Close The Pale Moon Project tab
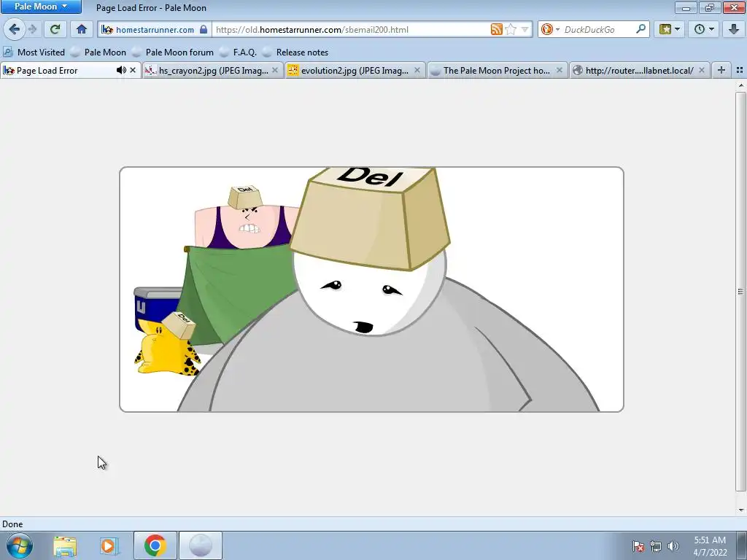The height and width of the screenshot is (560, 747). pos(560,71)
